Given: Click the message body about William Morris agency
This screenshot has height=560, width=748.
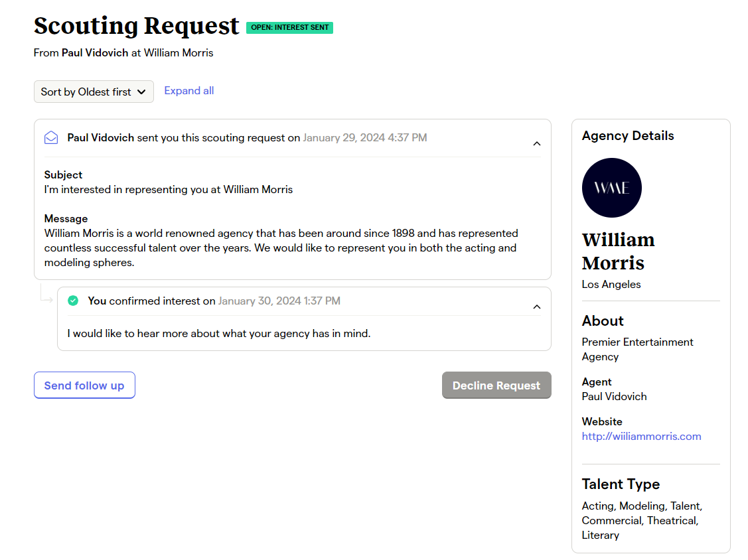Looking at the screenshot, I should pyautogui.click(x=281, y=247).
